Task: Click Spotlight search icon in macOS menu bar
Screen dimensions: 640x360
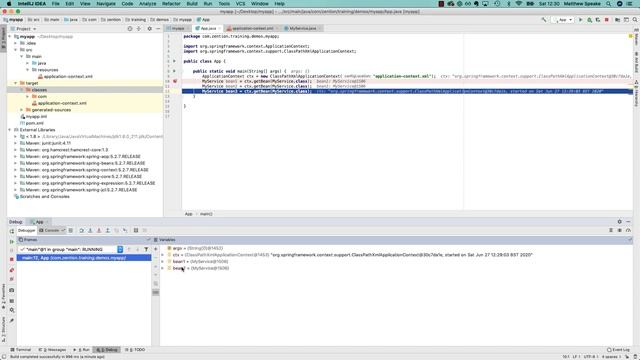Action: tap(608, 4)
